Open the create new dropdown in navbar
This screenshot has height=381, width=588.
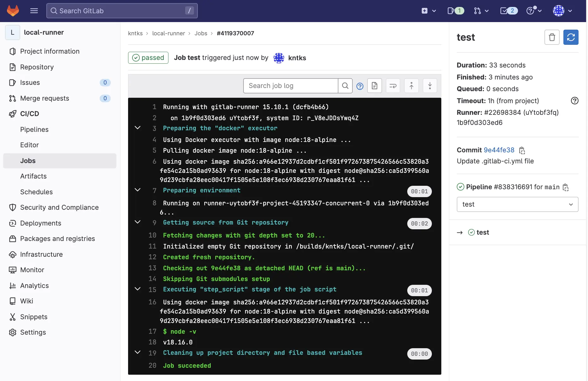(x=428, y=11)
